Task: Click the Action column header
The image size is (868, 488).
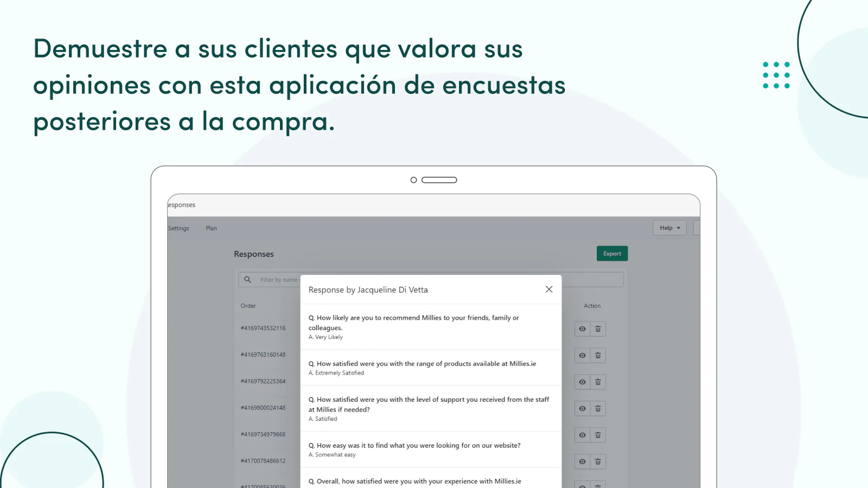Action: click(x=592, y=306)
